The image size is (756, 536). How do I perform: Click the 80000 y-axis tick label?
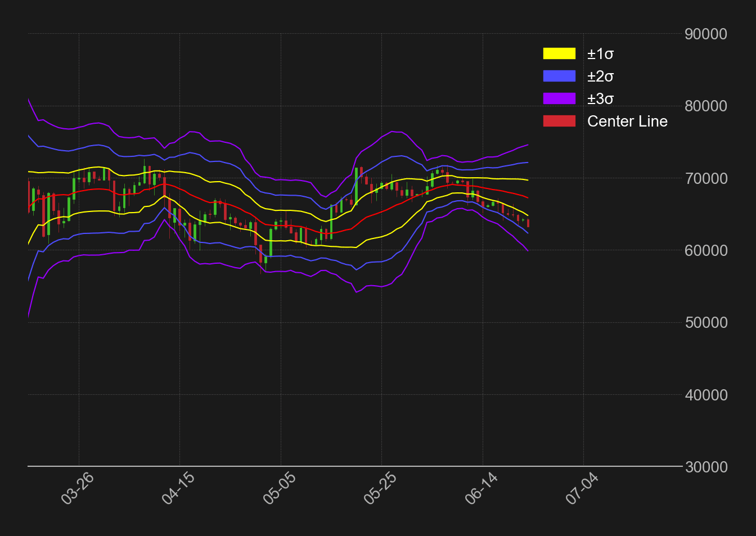pyautogui.click(x=705, y=106)
